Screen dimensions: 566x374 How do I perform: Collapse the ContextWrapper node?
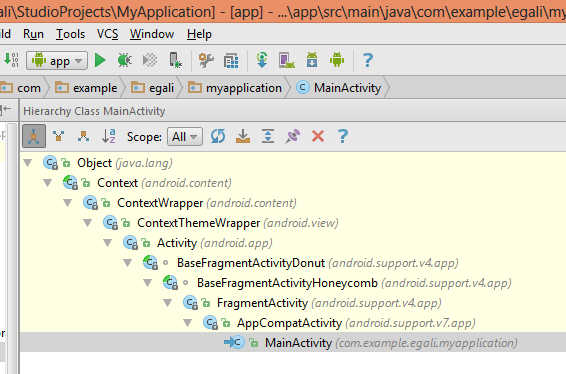point(68,203)
